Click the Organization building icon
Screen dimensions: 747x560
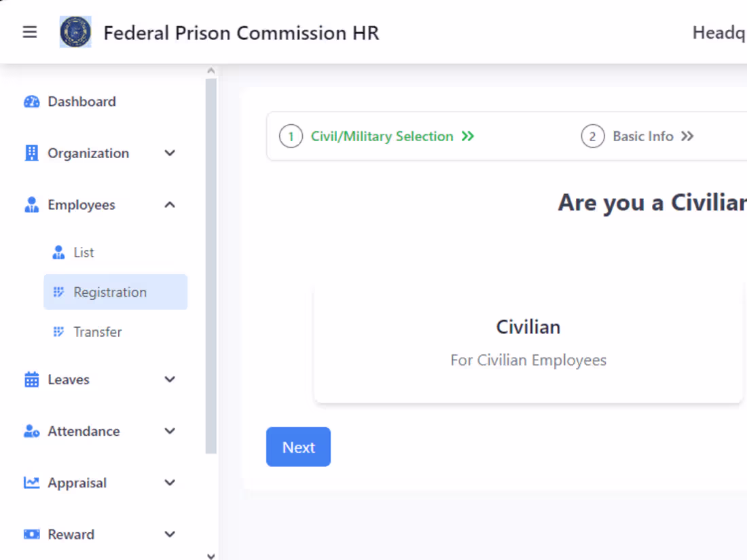point(31,153)
